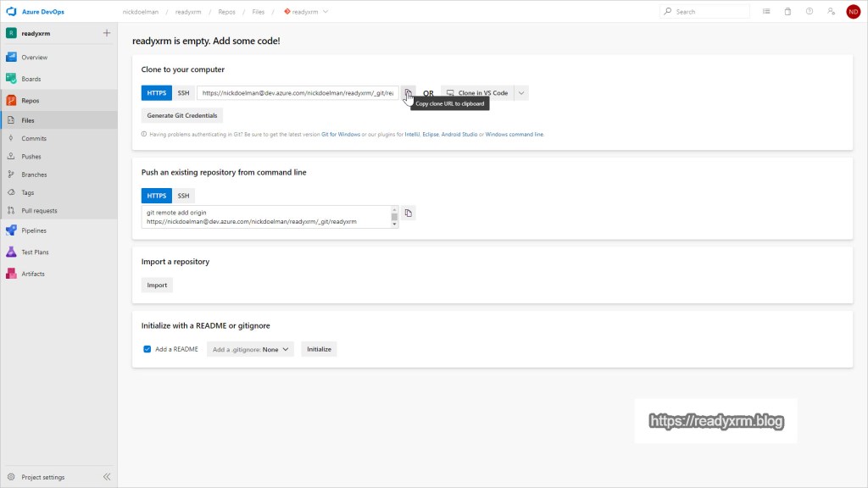Open Test Plans in the sidebar
868x488 pixels.
point(35,252)
